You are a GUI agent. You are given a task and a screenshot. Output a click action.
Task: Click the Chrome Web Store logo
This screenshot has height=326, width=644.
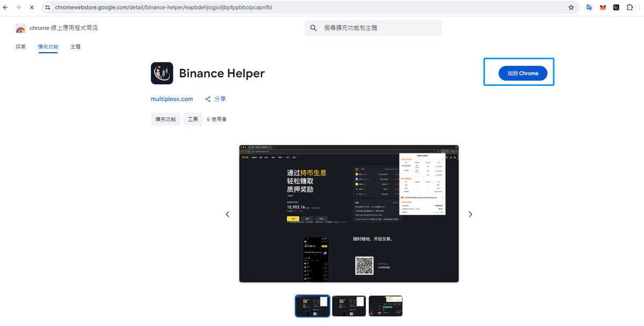21,28
